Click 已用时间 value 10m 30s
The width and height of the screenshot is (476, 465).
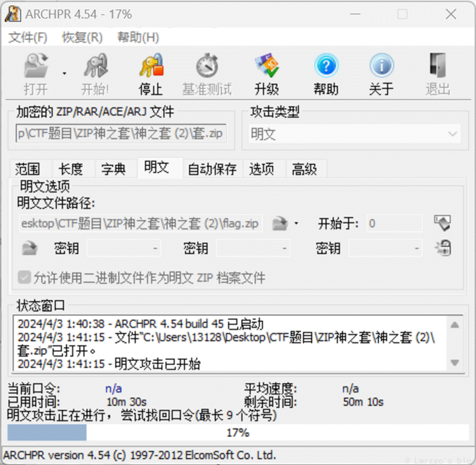[126, 402]
